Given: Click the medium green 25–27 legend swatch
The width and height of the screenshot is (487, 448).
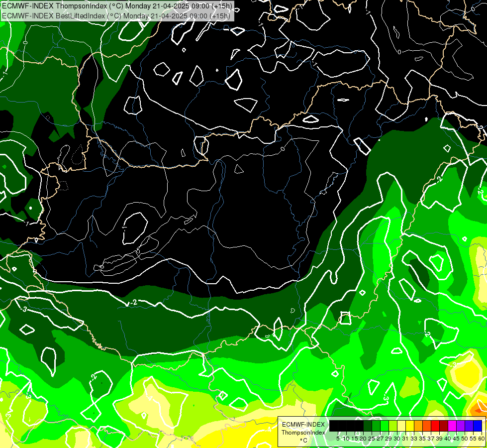Looking at the screenshot, I should pos(376,426).
